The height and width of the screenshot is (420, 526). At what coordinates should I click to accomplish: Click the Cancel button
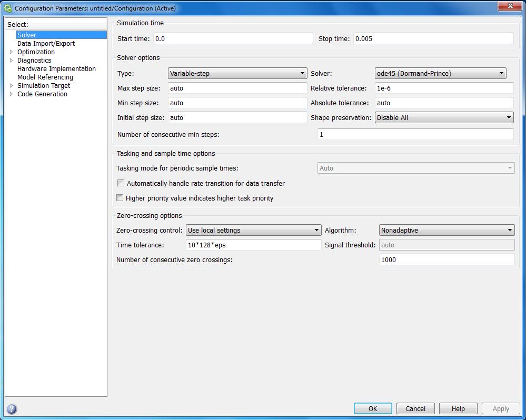(415, 408)
